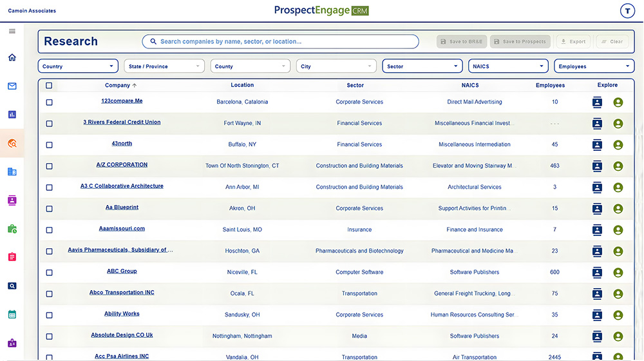Sort by the Employees column header
Viewport: 644px width, 361px height.
click(x=550, y=85)
